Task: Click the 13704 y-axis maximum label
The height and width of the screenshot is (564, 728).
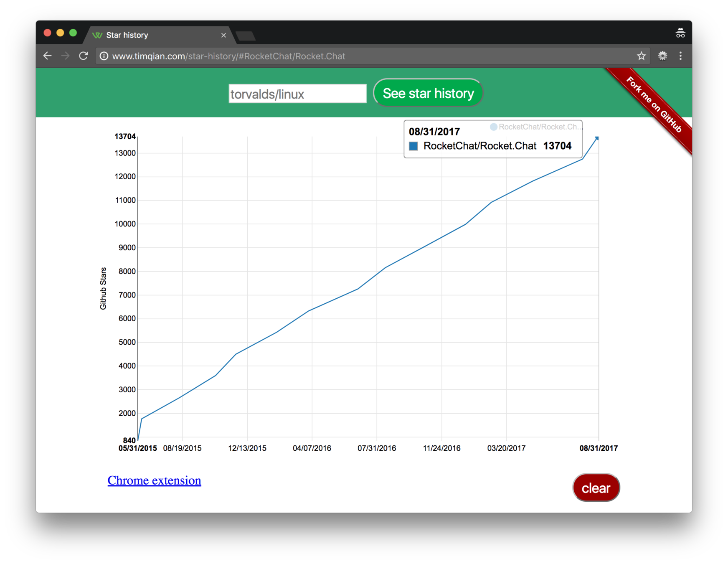Action: coord(125,137)
